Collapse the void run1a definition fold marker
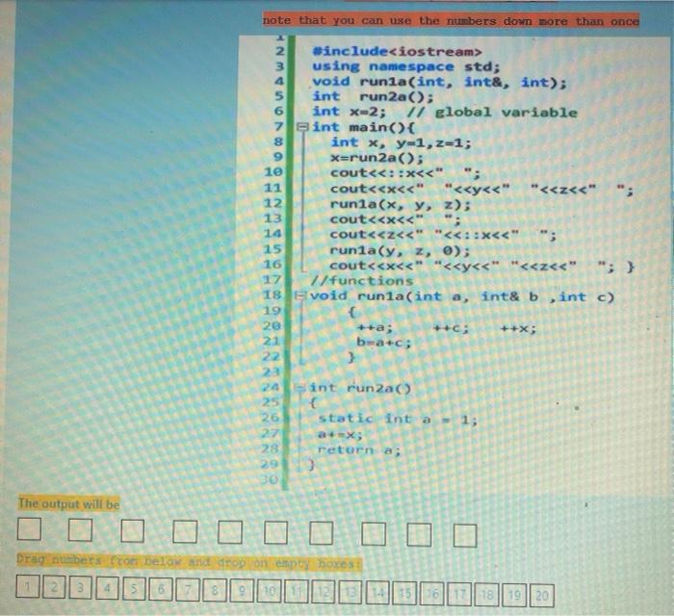 point(299,295)
